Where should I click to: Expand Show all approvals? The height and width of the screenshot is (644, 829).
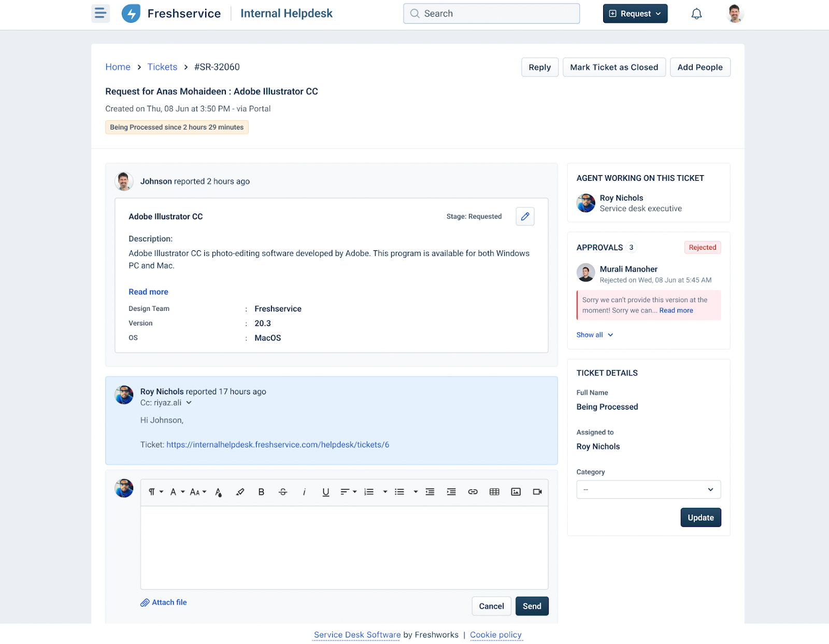(x=595, y=335)
